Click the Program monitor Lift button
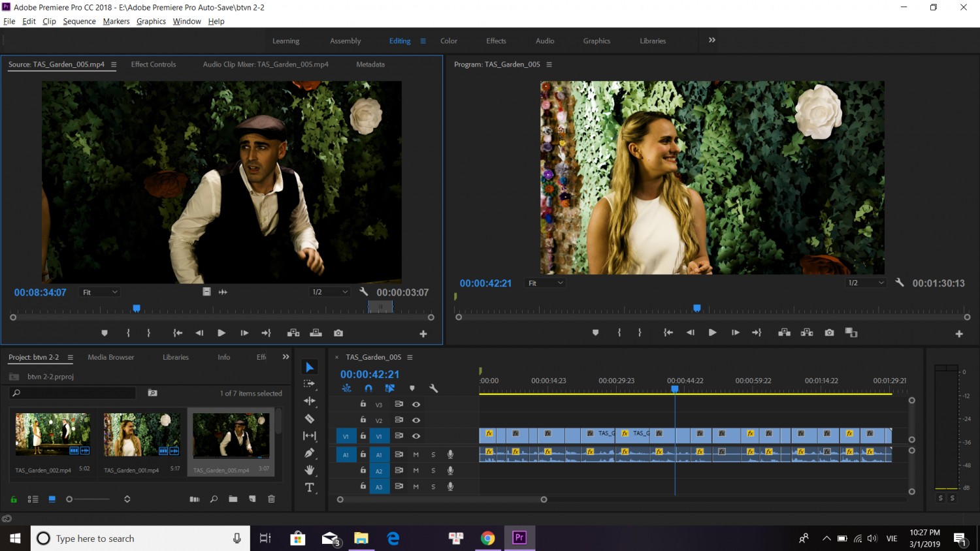 click(785, 332)
